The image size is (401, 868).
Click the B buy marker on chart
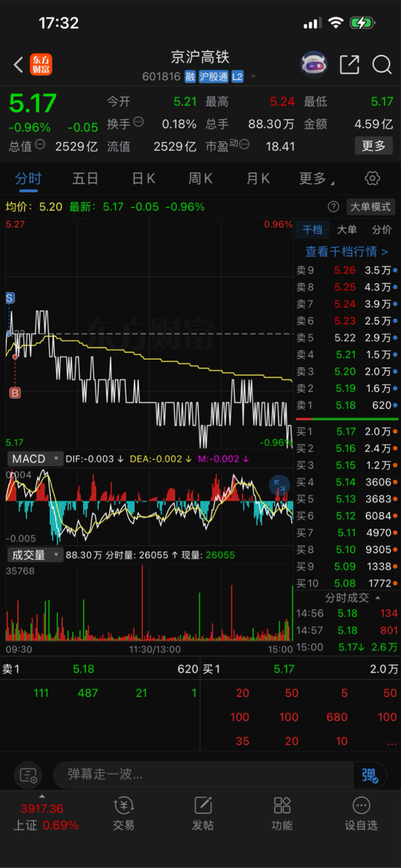point(15,393)
